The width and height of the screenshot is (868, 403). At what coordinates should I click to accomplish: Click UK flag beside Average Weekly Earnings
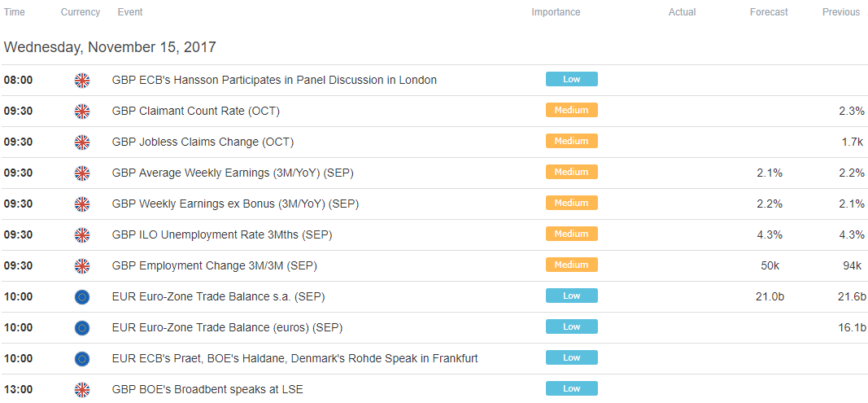[x=82, y=173]
